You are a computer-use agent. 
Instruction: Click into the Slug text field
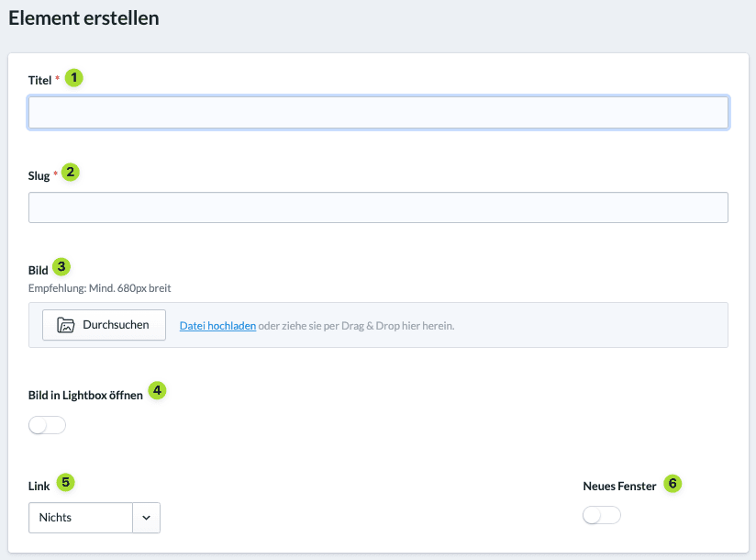(378, 207)
